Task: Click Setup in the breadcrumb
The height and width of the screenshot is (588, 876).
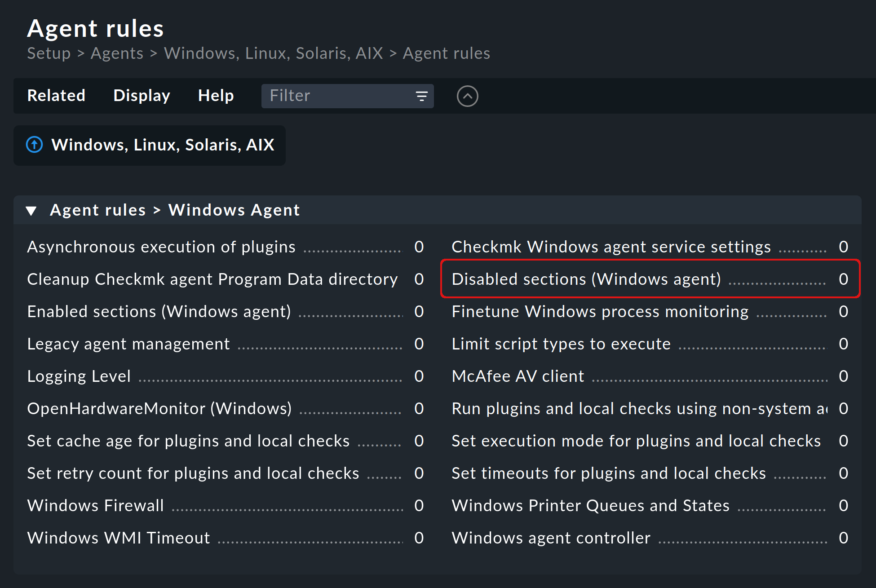Action: tap(49, 53)
